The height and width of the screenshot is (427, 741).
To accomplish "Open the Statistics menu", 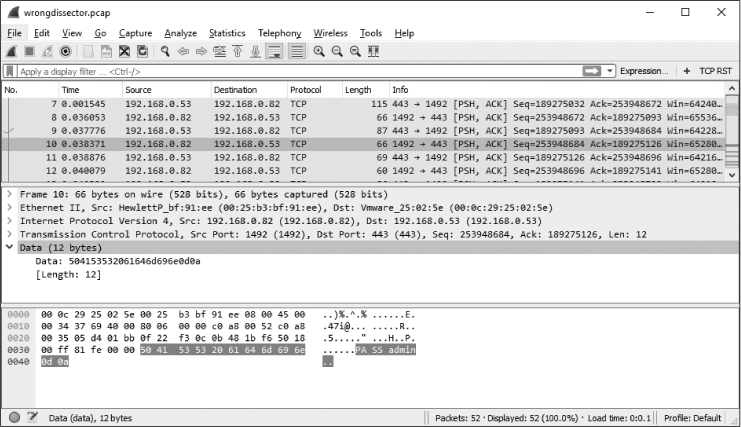I will tap(227, 33).
